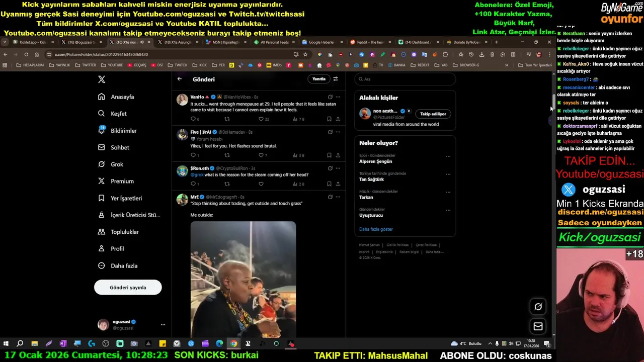The image size is (644, 362).
Task: Switch to Kicklet.app browser tab
Action: pyautogui.click(x=33, y=42)
